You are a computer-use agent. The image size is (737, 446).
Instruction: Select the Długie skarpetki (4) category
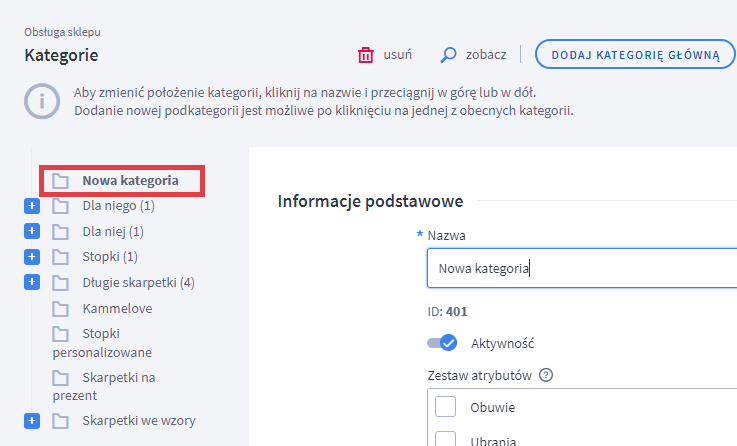pyautogui.click(x=138, y=282)
